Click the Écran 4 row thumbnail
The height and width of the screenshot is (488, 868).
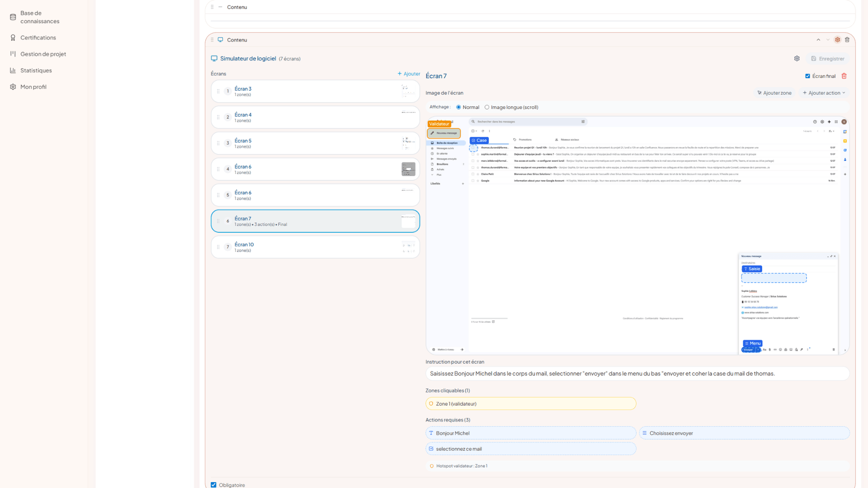click(x=408, y=117)
